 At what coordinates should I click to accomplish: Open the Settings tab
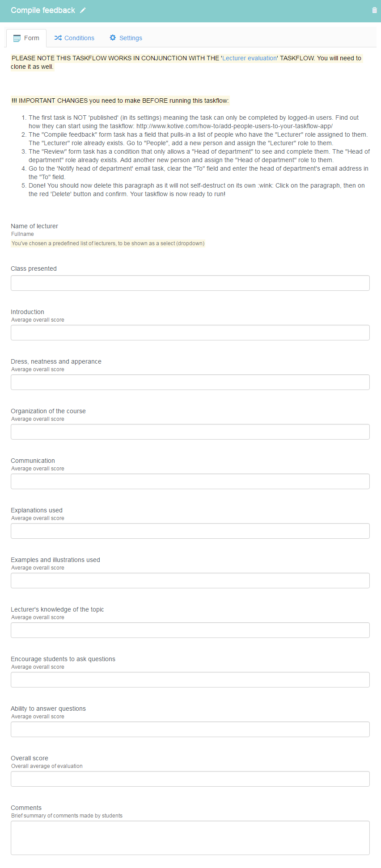pyautogui.click(x=126, y=38)
